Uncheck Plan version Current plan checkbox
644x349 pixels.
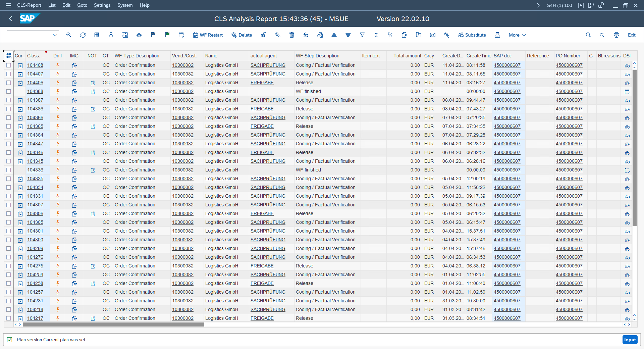coord(10,340)
